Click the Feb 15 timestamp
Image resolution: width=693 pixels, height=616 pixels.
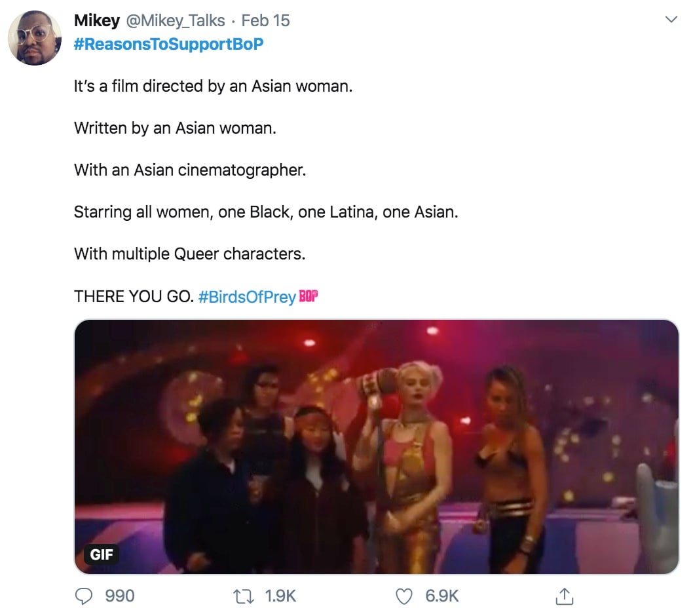[x=265, y=20]
